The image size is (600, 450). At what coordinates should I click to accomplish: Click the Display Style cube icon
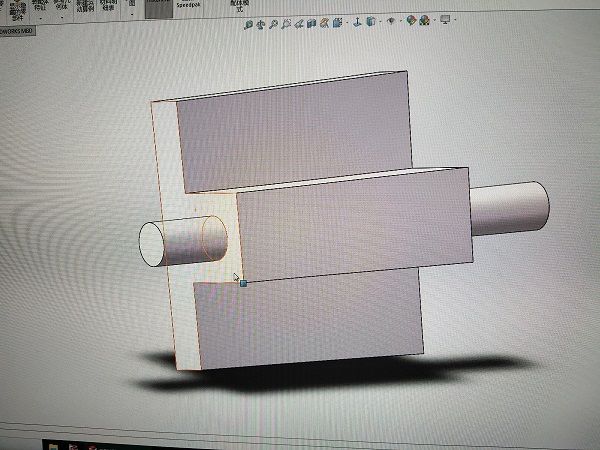370,20
